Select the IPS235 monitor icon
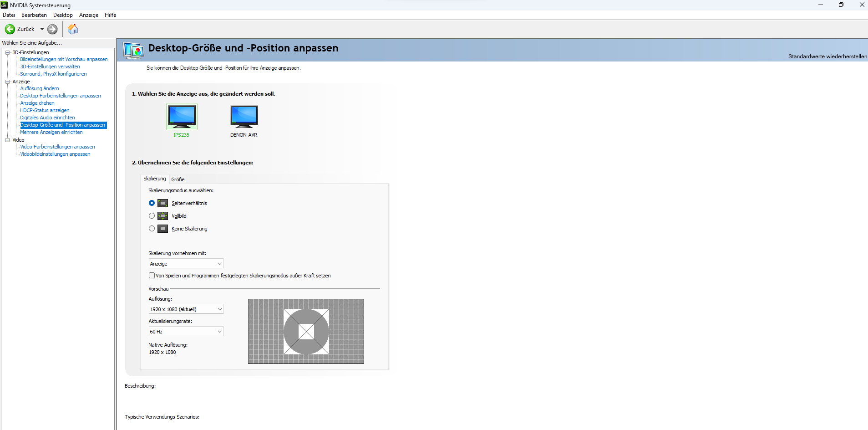 pyautogui.click(x=182, y=117)
